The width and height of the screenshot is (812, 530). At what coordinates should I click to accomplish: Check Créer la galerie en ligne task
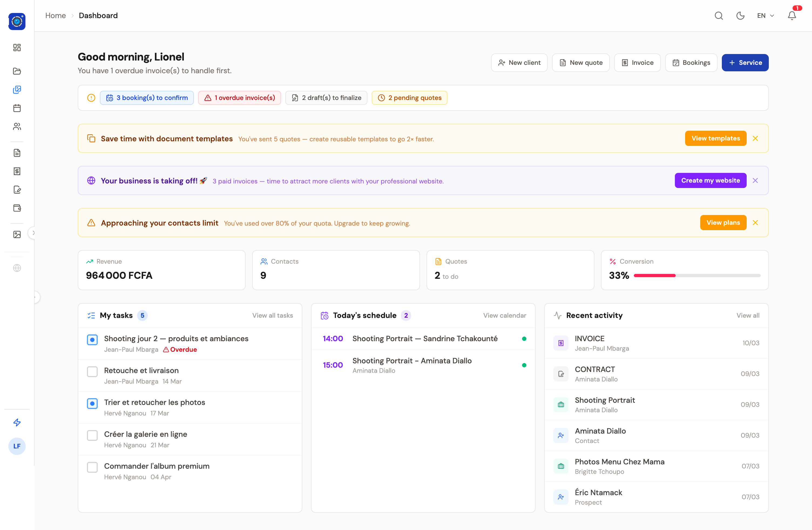92,435
